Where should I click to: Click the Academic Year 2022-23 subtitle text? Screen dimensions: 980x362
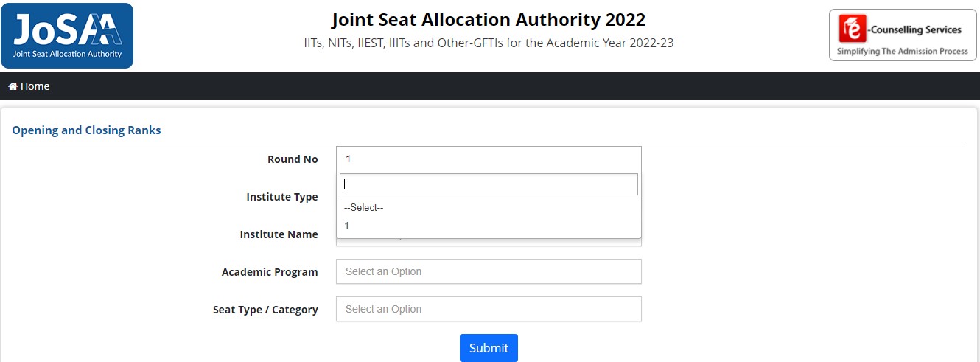tap(489, 43)
